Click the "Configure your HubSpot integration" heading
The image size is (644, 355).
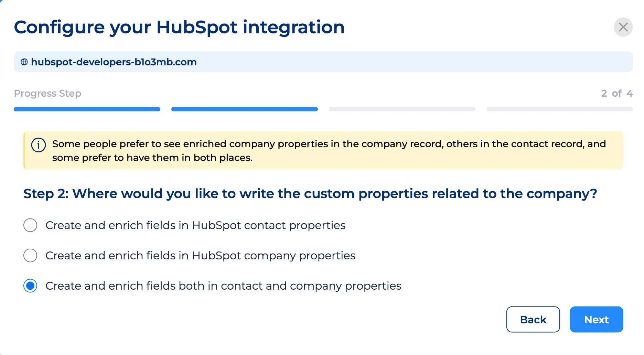tap(179, 27)
